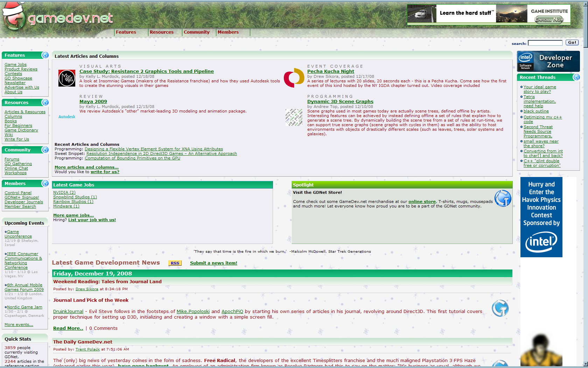The image size is (588, 368).
Task: Open the Members top navigation tab
Action: [x=228, y=32]
